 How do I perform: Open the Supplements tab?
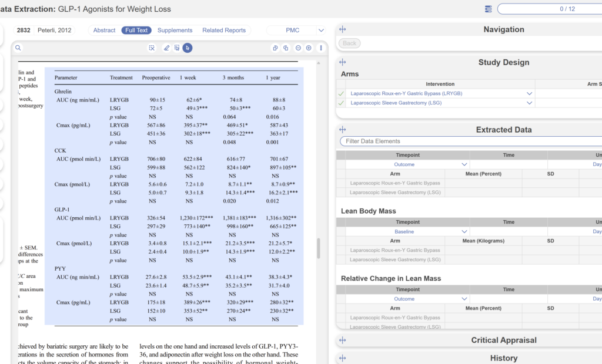pos(175,31)
